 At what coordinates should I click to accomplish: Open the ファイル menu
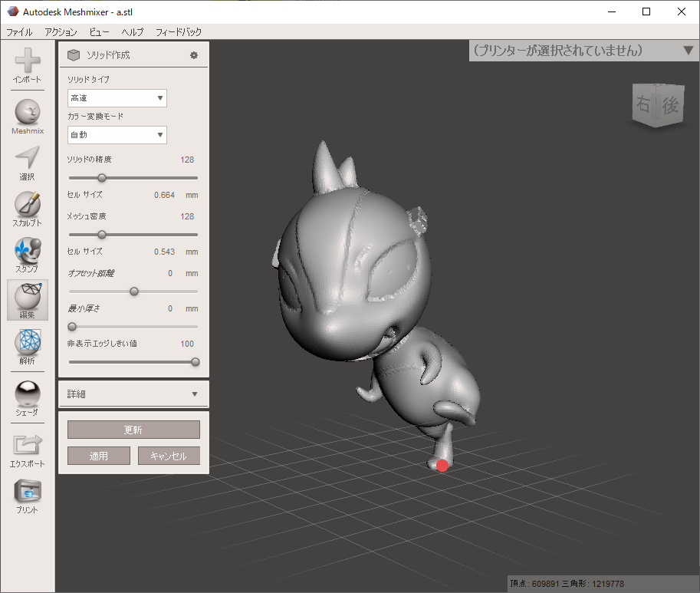tap(19, 31)
